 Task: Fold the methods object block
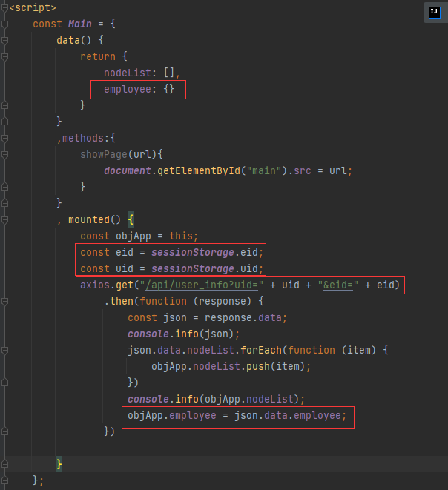coord(4,138)
